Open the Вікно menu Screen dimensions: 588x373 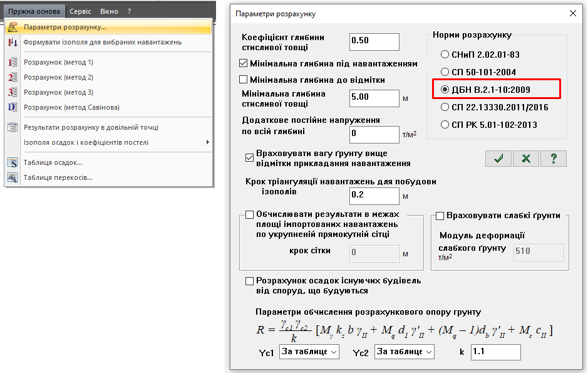[109, 11]
